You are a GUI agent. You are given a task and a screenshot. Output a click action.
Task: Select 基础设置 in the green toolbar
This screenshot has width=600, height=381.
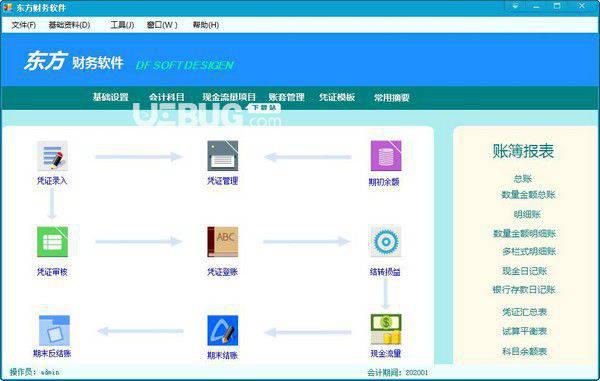tap(111, 97)
